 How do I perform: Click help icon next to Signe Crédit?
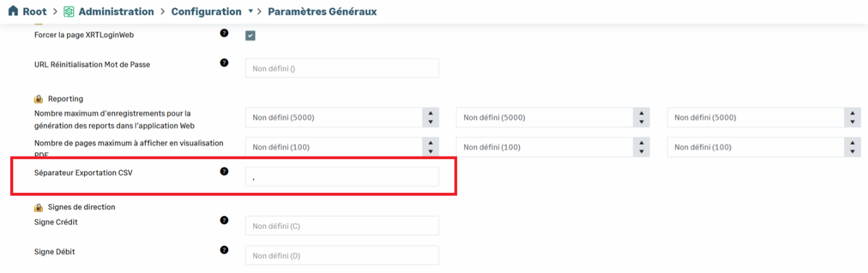(x=224, y=221)
